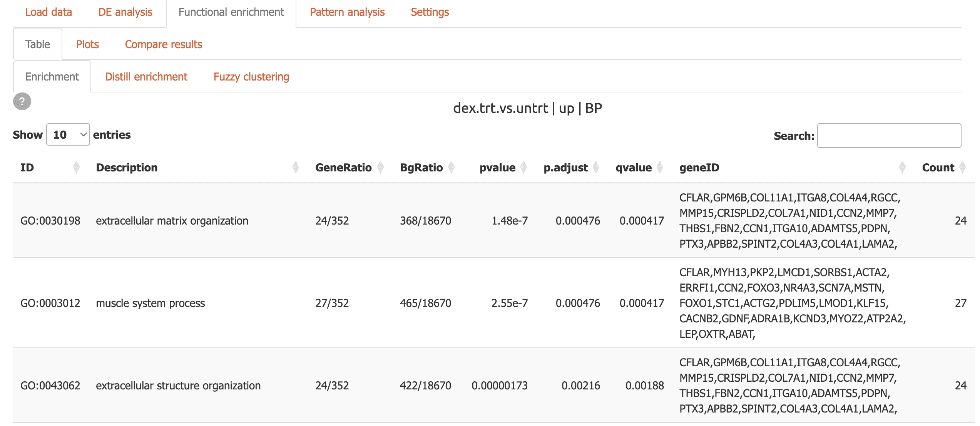980x426 pixels.
Task: Open the Pattern analysis tab
Action: [x=347, y=12]
